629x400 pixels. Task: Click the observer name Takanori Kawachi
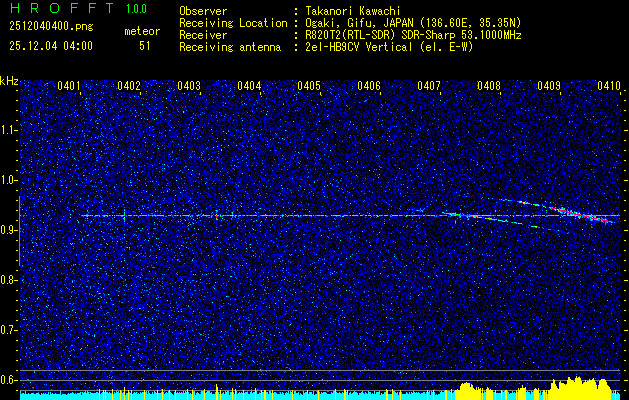[351, 11]
